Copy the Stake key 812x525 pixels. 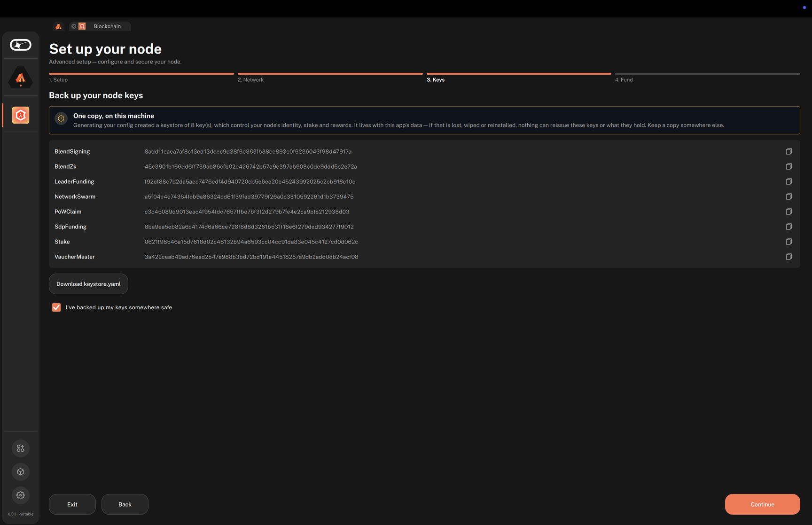click(789, 242)
